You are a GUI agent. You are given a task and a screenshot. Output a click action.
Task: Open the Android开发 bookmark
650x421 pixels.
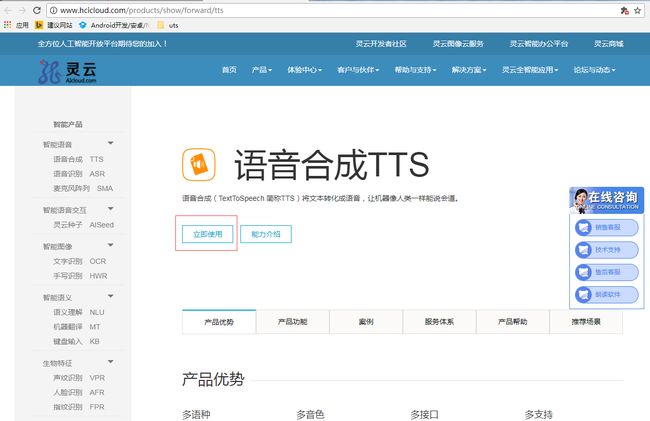point(114,25)
